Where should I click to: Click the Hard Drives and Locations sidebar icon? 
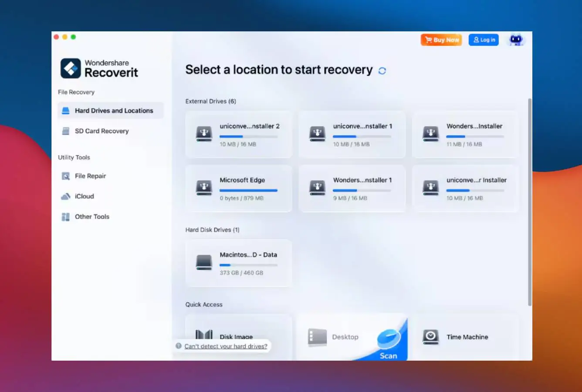coord(66,111)
